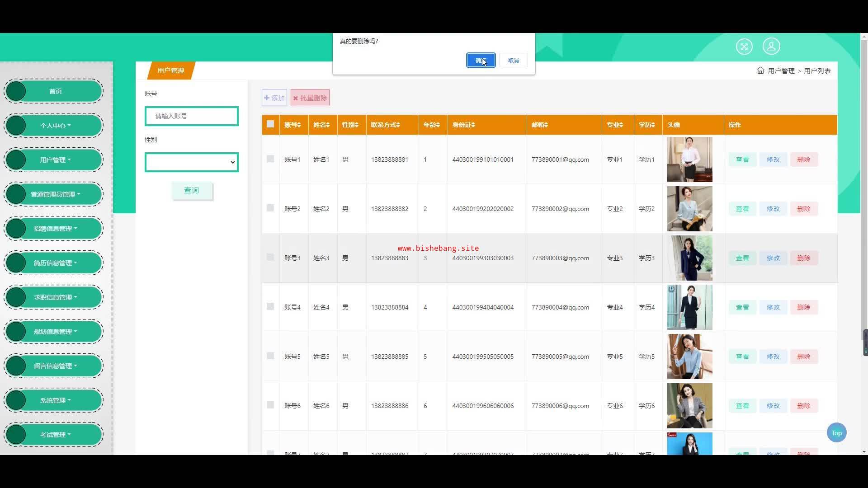Open the 首页 sidebar item
Viewport: 868px width, 488px height.
pyautogui.click(x=55, y=91)
